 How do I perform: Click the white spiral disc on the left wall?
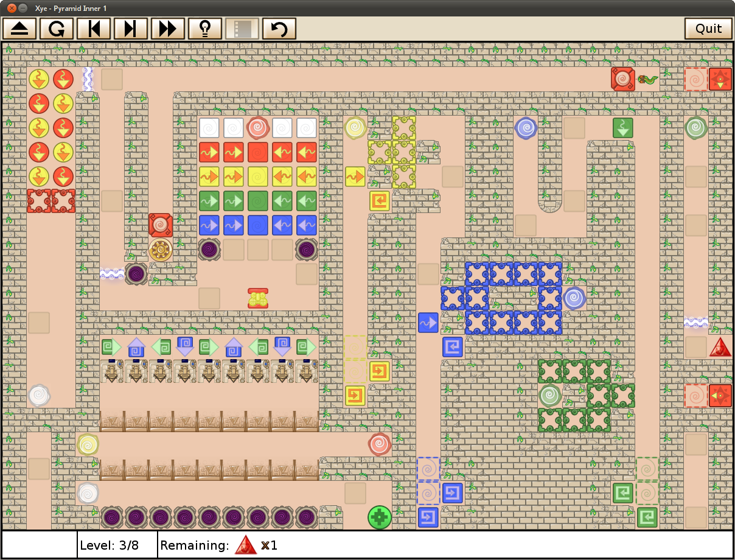39,396
